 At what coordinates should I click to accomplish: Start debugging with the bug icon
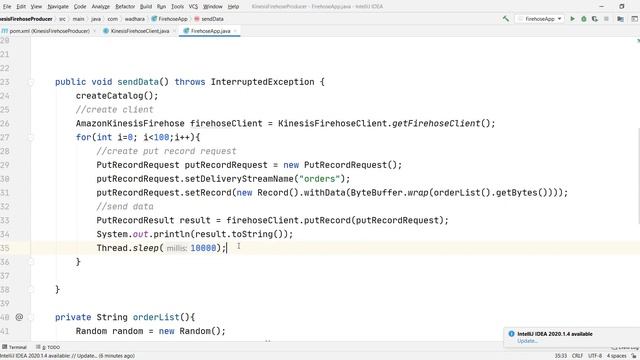point(584,19)
